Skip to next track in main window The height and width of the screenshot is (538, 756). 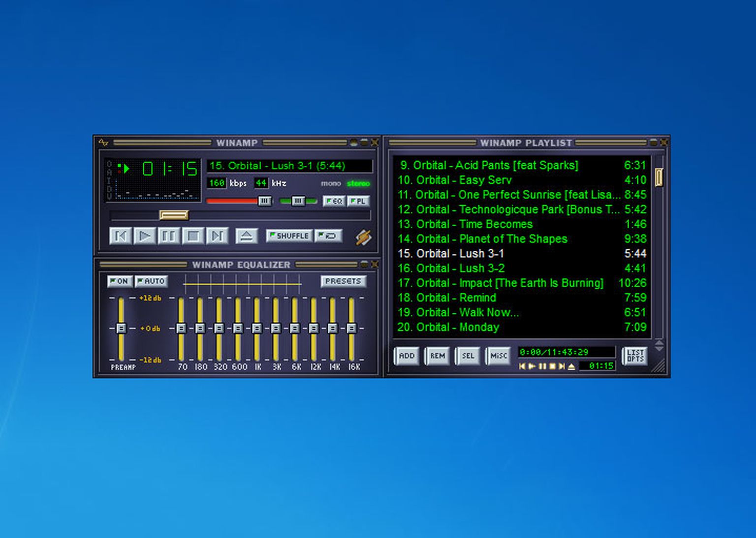pyautogui.click(x=217, y=236)
